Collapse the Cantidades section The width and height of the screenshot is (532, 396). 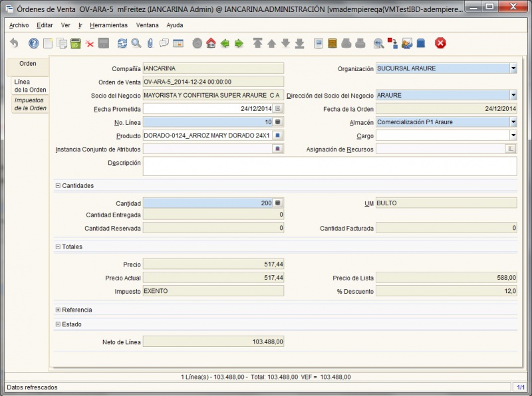pos(58,186)
